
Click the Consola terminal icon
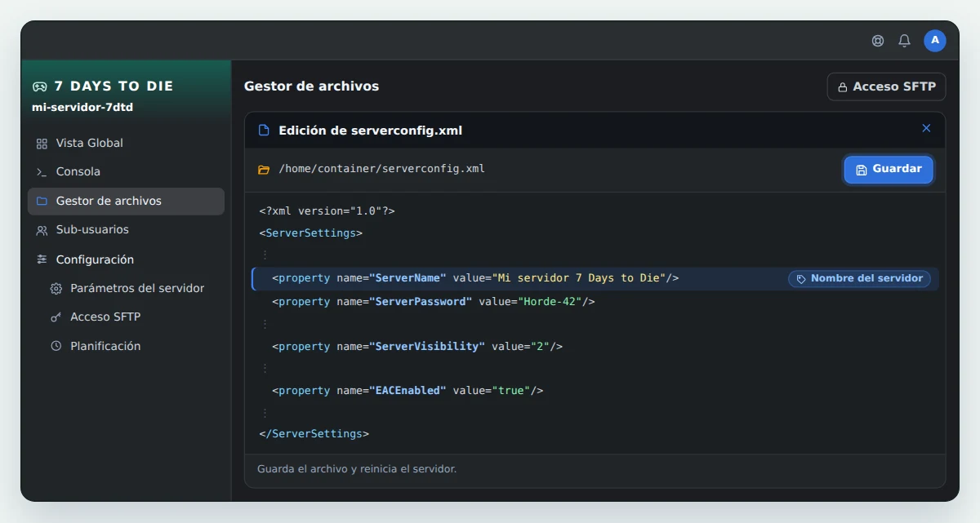pos(42,172)
